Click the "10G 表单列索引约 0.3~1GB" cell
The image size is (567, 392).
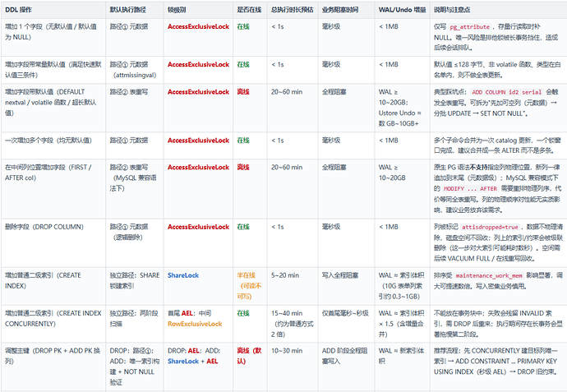click(402, 286)
